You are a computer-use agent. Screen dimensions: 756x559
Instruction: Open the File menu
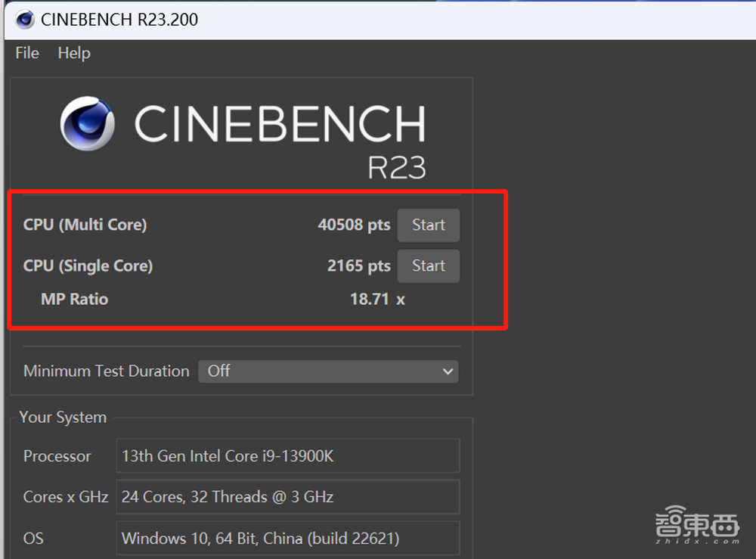tap(27, 53)
